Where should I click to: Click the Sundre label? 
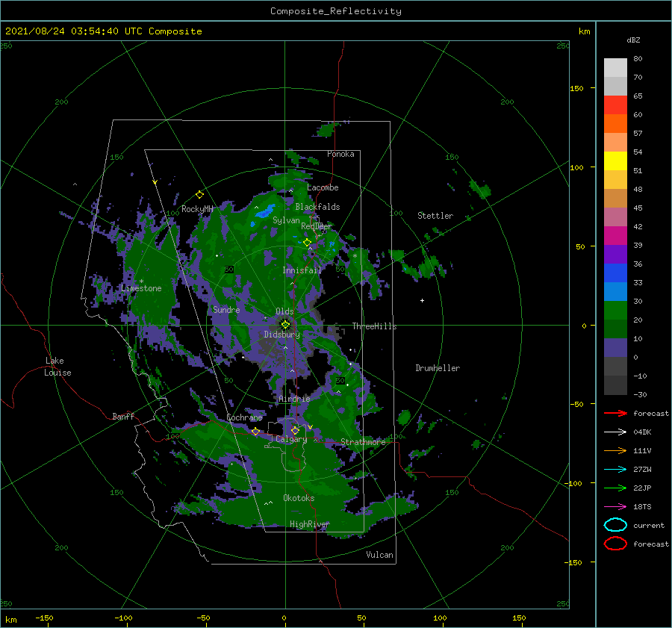coord(226,309)
